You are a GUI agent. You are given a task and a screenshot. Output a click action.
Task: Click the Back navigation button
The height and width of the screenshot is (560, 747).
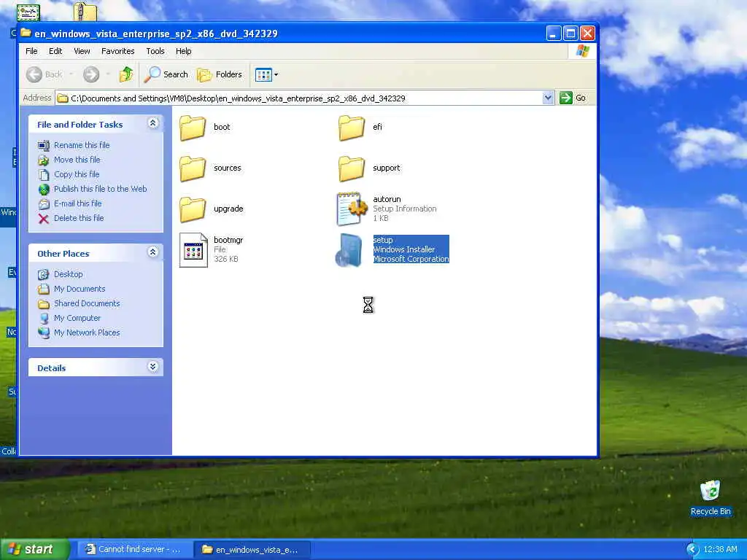(x=44, y=74)
